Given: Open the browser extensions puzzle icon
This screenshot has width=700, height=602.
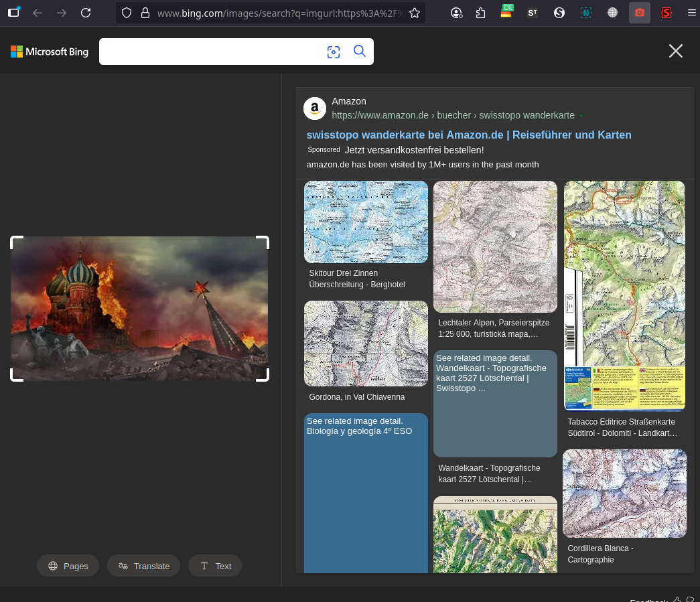Looking at the screenshot, I should (480, 13).
